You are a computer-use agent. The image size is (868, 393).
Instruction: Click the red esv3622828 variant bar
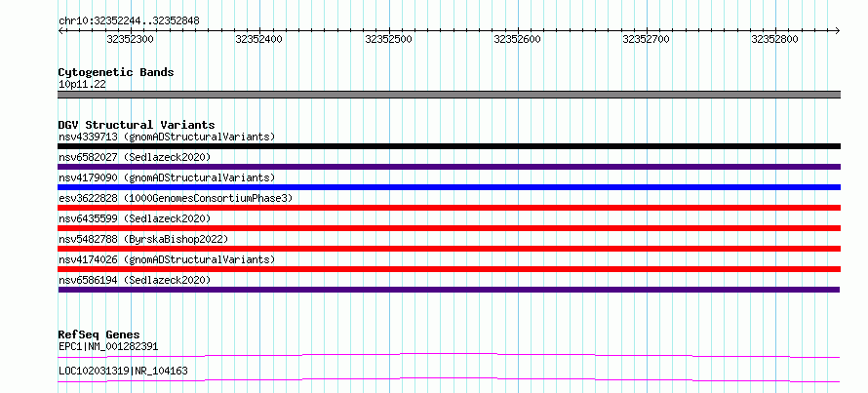[x=449, y=208]
